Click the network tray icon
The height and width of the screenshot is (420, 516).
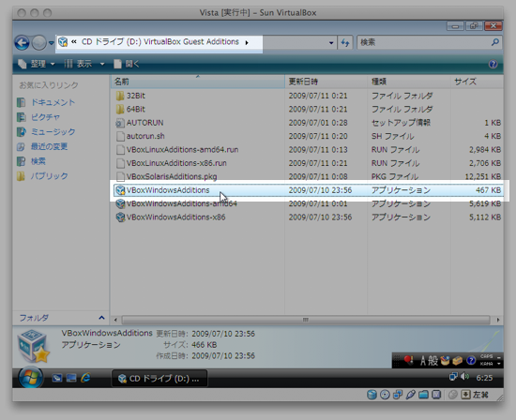(x=453, y=377)
